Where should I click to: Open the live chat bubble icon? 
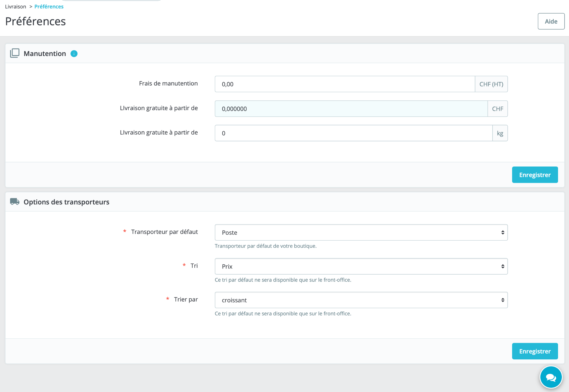pyautogui.click(x=551, y=377)
